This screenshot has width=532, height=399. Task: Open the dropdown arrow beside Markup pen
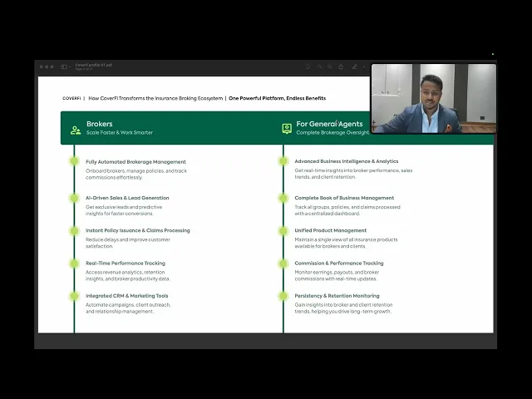coord(364,66)
